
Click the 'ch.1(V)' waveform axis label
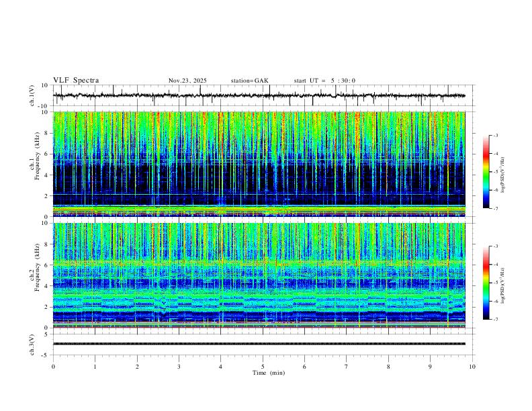[32, 95]
